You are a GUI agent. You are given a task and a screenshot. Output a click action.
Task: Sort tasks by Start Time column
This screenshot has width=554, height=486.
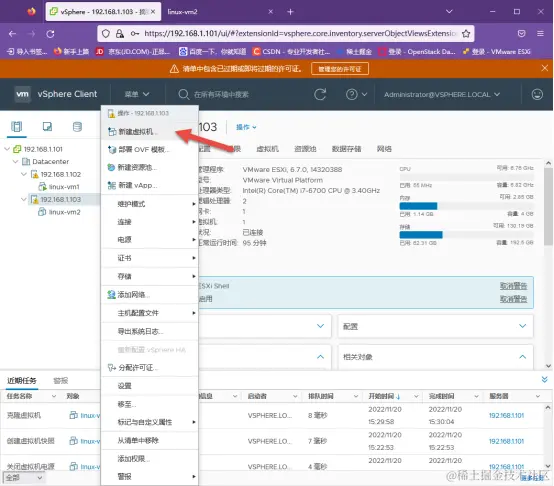[384, 396]
